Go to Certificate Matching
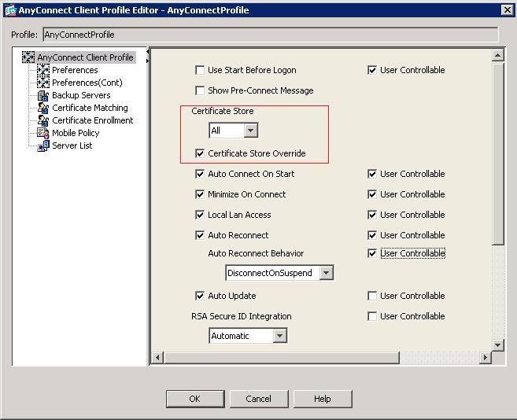Viewport: 517px width, 420px height. click(90, 108)
